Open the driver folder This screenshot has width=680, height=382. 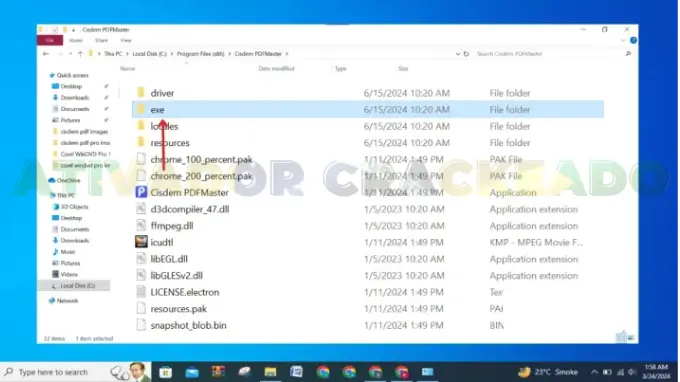(x=162, y=93)
